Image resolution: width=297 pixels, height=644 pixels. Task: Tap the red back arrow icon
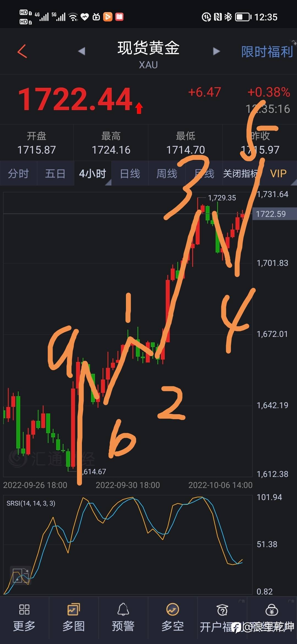coord(22,51)
